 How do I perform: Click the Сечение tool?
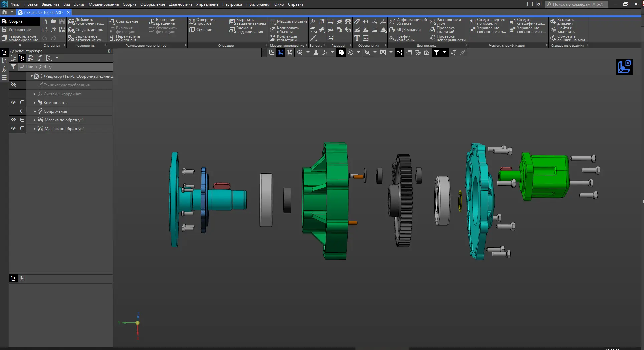click(x=201, y=30)
